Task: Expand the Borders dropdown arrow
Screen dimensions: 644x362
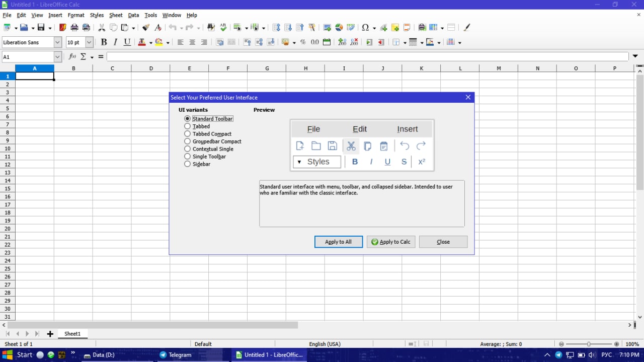Action: coord(405,43)
